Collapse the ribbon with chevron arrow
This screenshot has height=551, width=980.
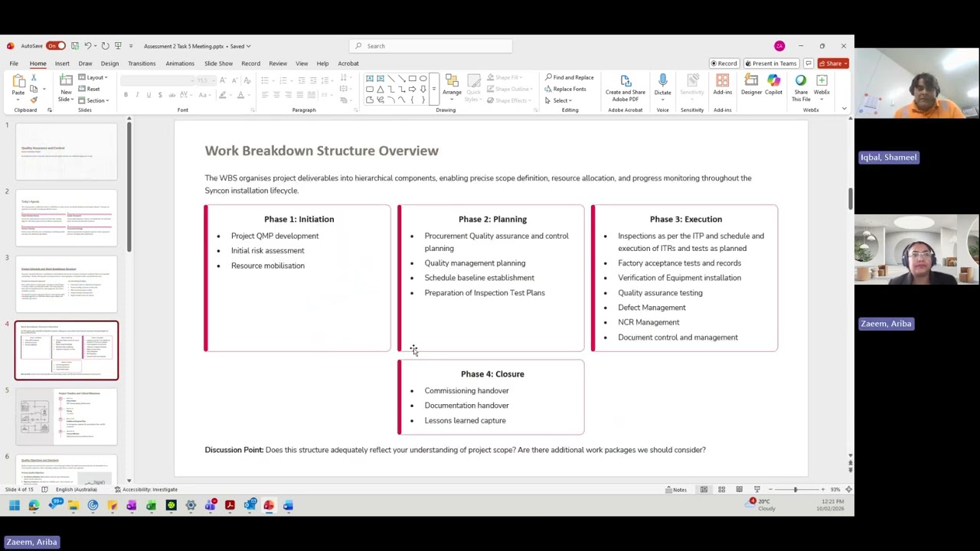coord(844,109)
